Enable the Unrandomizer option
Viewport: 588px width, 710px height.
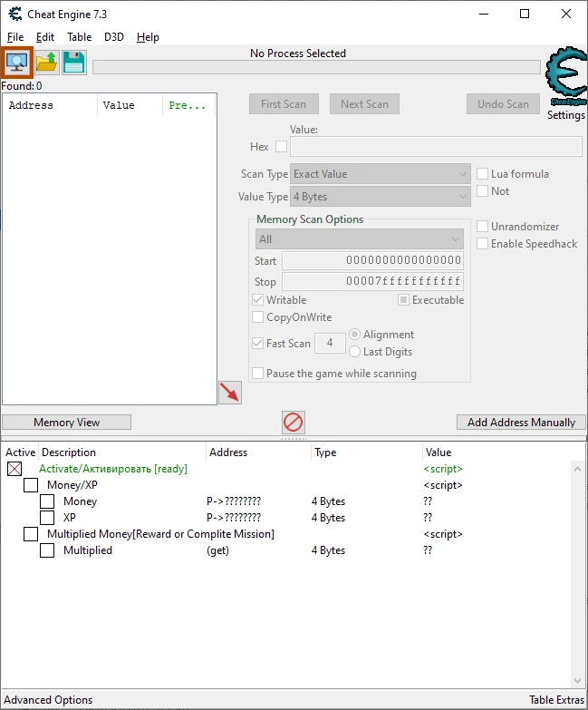(x=483, y=227)
